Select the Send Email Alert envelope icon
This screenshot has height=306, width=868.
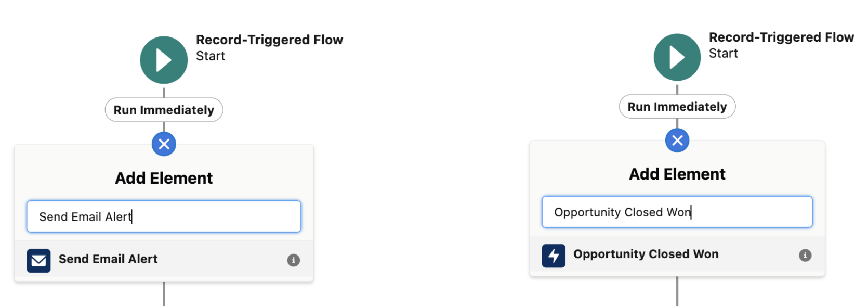pyautogui.click(x=38, y=260)
